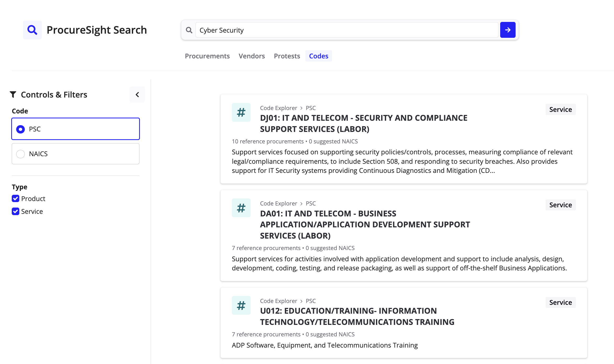Click the ProcureSight Search title text
The width and height of the screenshot is (614, 364).
(x=97, y=30)
